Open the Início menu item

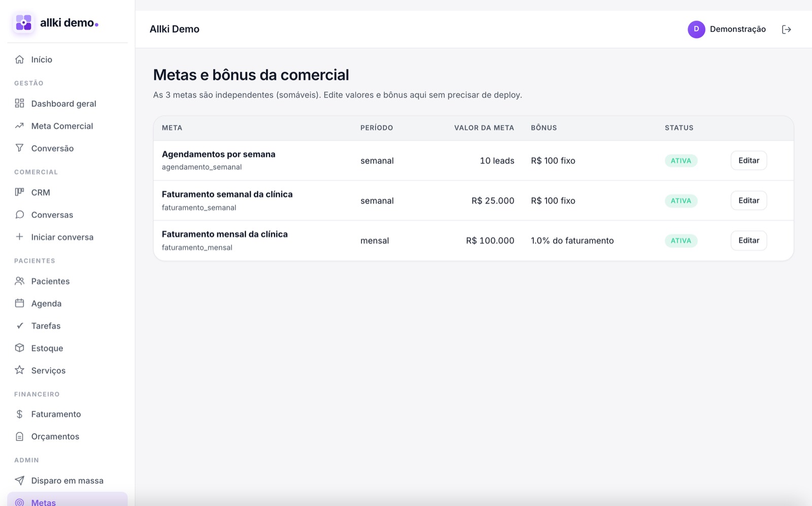coord(67,59)
